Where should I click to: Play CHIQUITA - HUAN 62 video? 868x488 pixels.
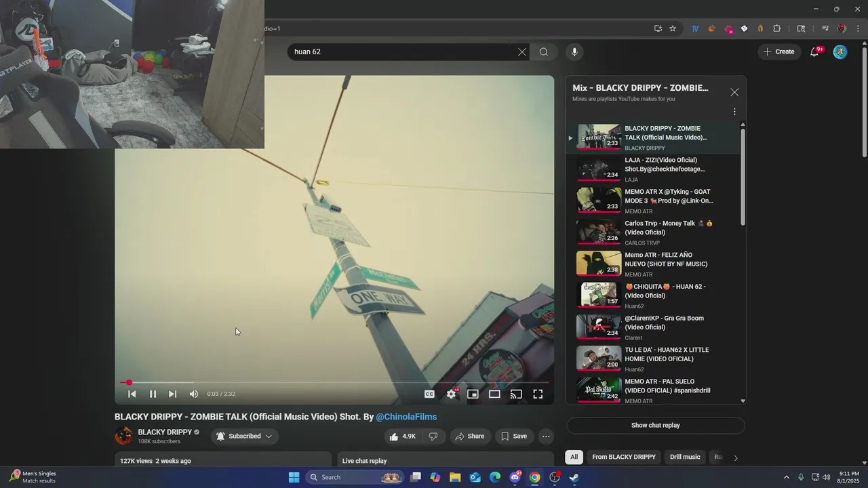[x=654, y=296]
